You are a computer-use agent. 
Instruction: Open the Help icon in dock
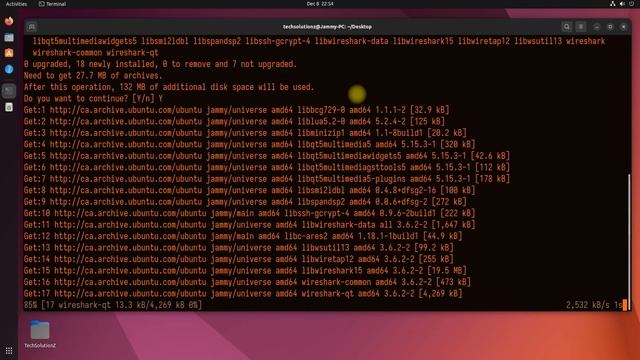(x=9, y=69)
